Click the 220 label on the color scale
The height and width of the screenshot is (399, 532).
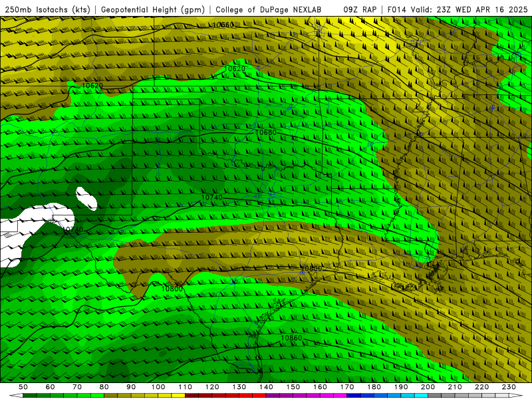tap(481, 387)
